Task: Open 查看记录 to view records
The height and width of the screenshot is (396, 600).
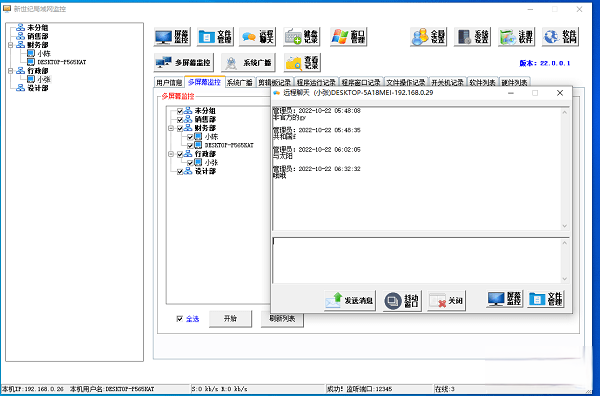Action: point(302,62)
